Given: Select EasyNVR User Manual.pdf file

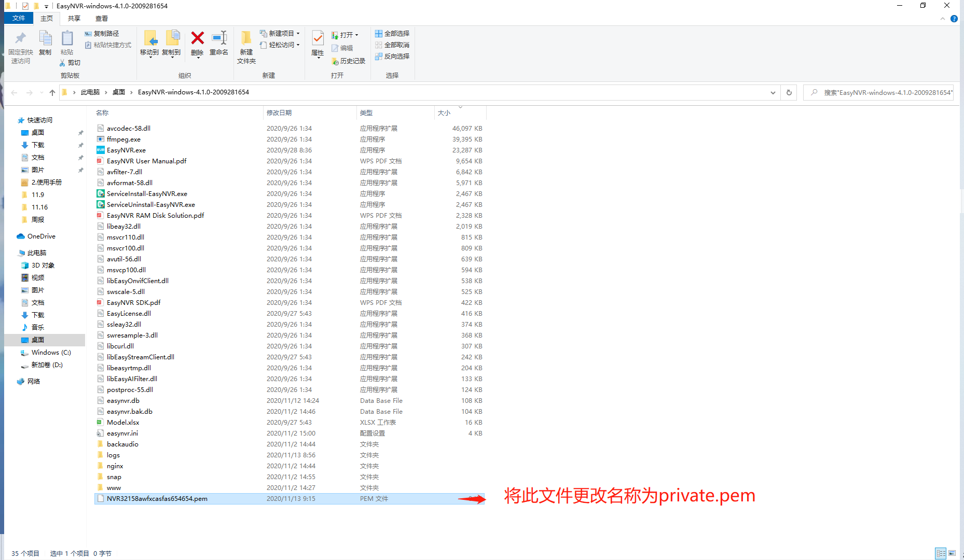Looking at the screenshot, I should 146,161.
